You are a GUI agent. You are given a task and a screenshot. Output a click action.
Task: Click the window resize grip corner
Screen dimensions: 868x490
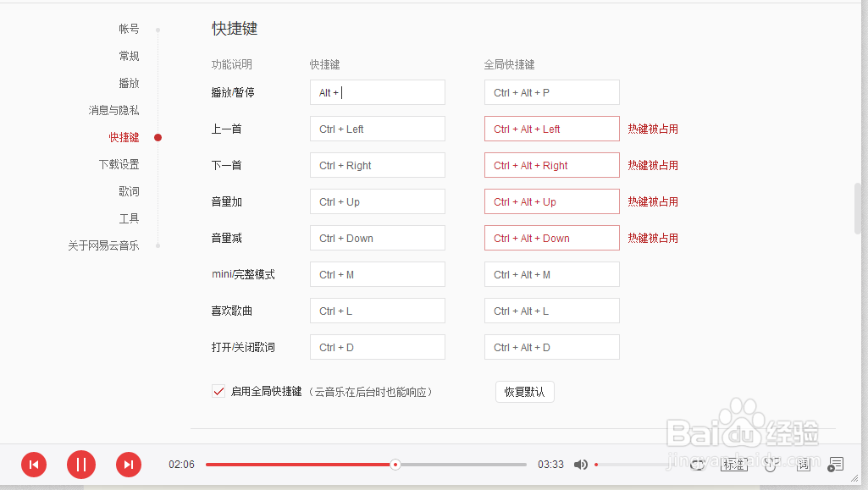(854, 478)
